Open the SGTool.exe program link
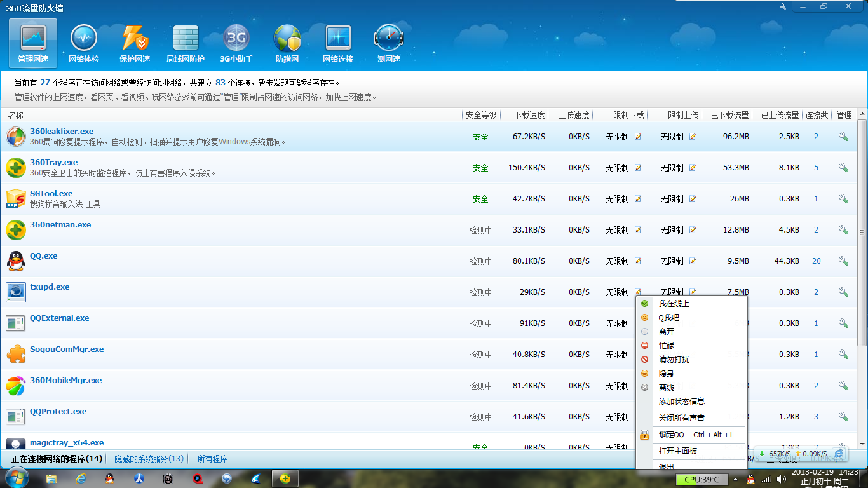This screenshot has width=868, height=488. [x=51, y=194]
